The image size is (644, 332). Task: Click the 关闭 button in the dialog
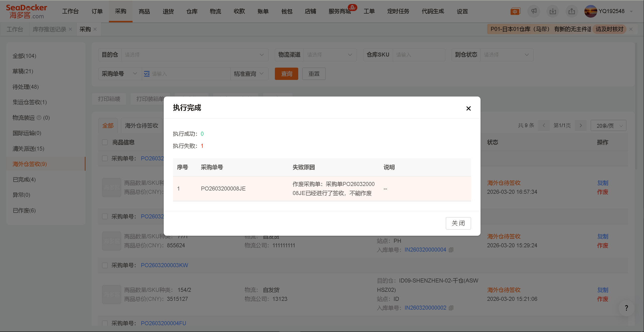click(458, 223)
